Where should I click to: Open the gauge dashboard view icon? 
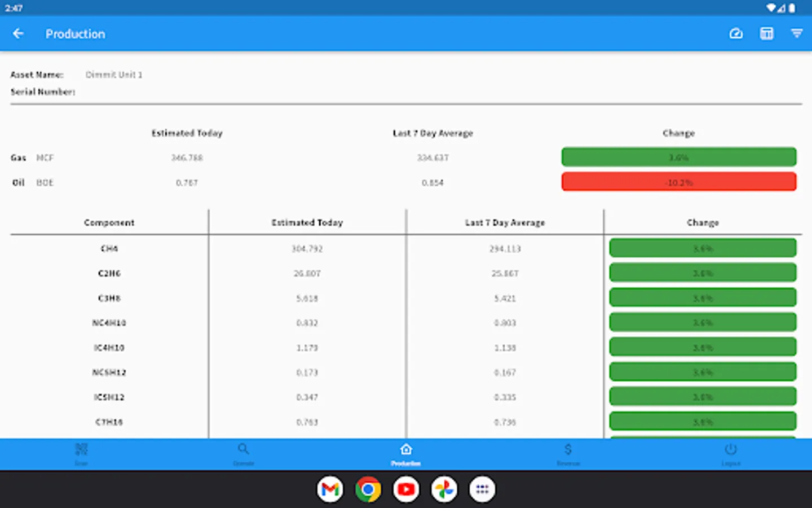[736, 34]
